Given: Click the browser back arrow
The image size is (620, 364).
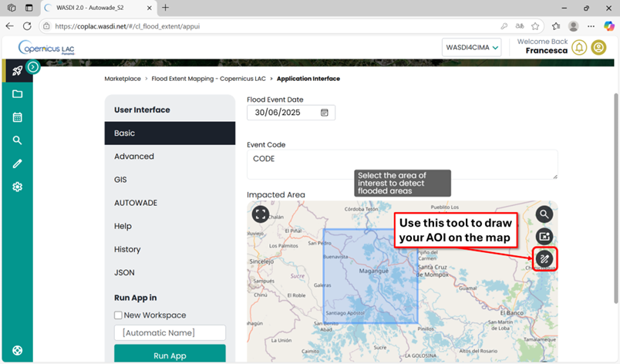Looking at the screenshot, I should (x=9, y=26).
